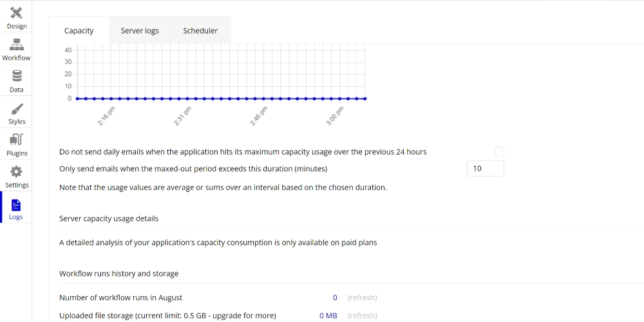Viewport: 644px width, 322px height.
Task: Click the Logs document icon
Action: (x=16, y=205)
